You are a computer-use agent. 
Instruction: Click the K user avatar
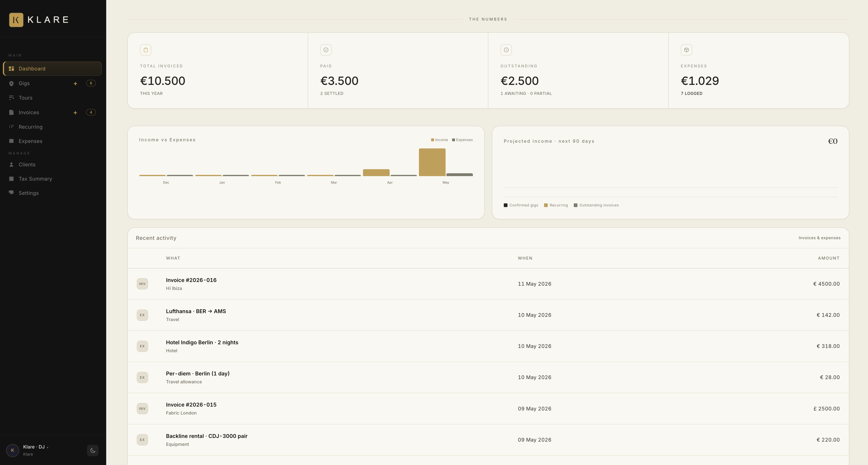12,451
